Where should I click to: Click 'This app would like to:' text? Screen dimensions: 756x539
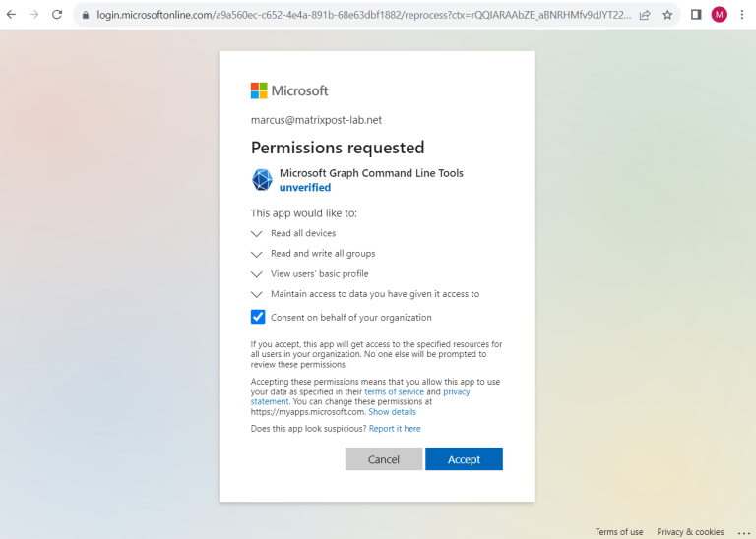click(304, 212)
